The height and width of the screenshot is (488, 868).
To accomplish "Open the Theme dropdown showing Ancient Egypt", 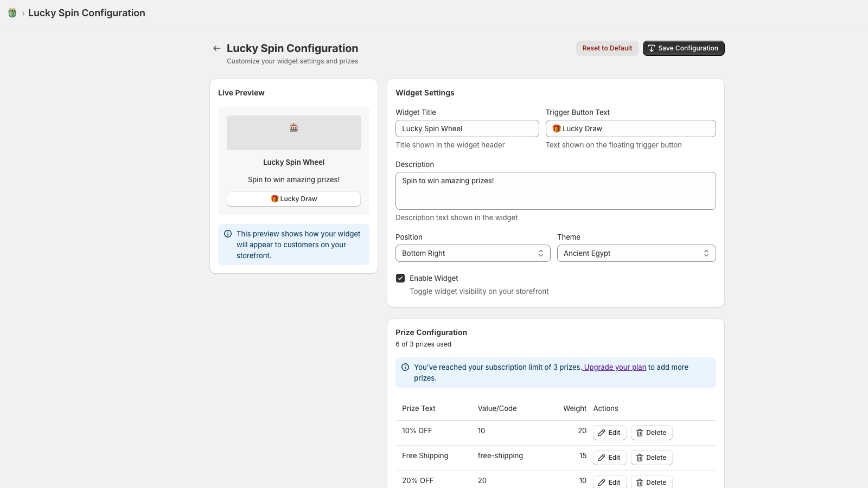I will (x=636, y=253).
